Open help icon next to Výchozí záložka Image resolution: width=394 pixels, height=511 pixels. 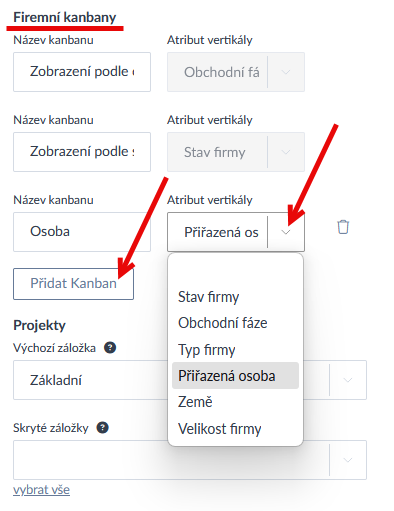point(110,348)
